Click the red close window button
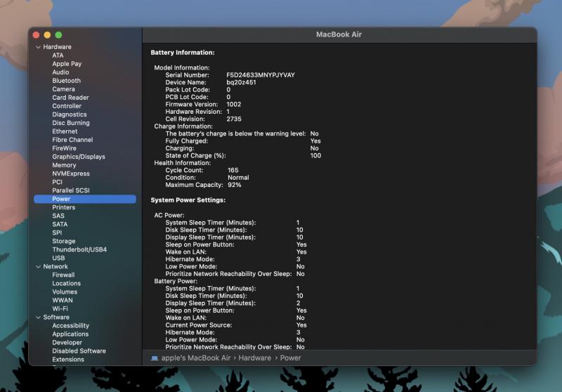The image size is (562, 392). [36, 34]
